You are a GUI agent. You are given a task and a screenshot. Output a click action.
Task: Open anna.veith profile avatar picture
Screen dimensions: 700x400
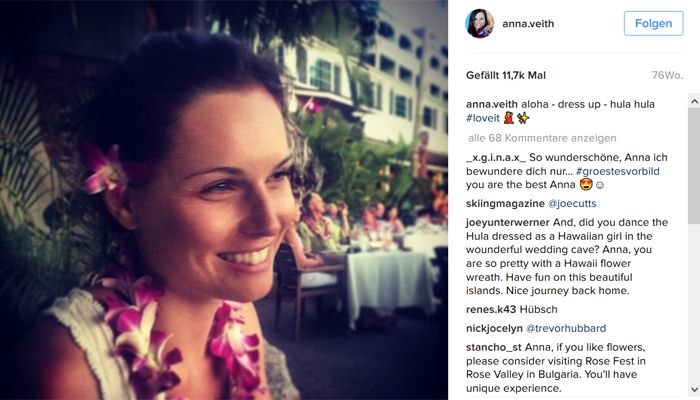[480, 24]
